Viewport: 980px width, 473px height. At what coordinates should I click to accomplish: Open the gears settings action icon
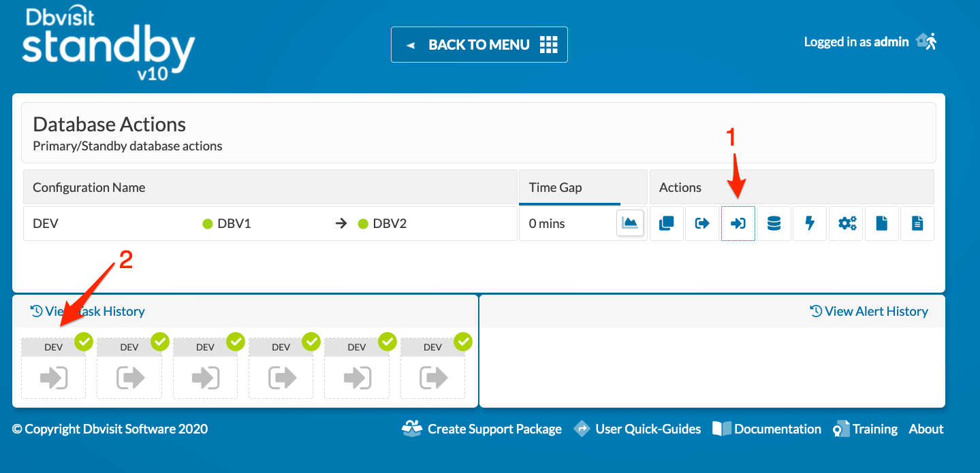pyautogui.click(x=847, y=223)
